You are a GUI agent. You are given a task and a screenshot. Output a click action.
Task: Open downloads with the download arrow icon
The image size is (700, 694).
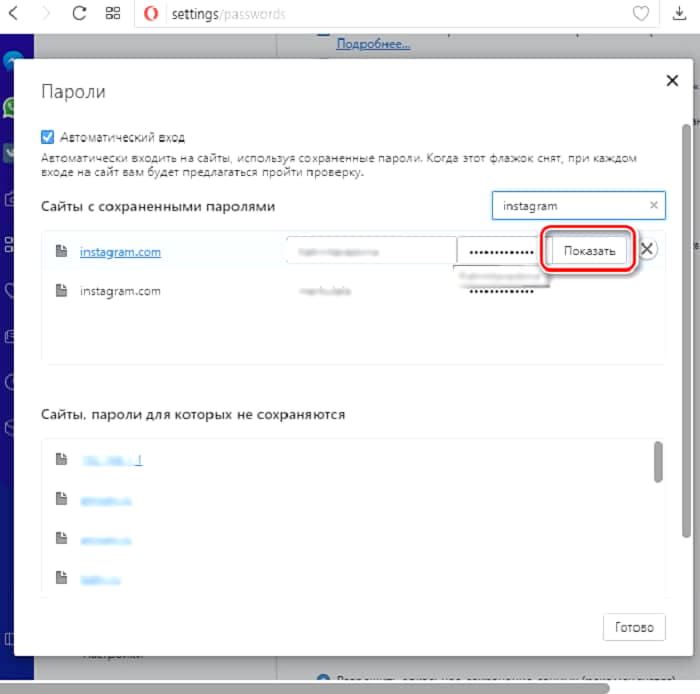click(x=679, y=13)
